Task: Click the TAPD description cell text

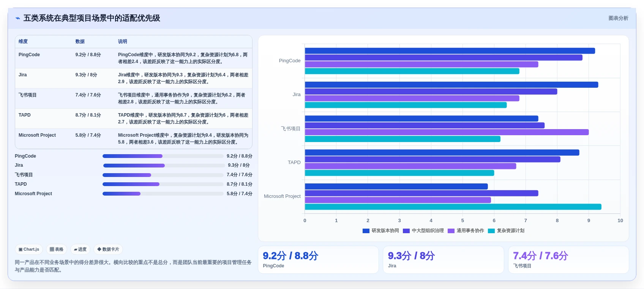Action: tap(183, 118)
